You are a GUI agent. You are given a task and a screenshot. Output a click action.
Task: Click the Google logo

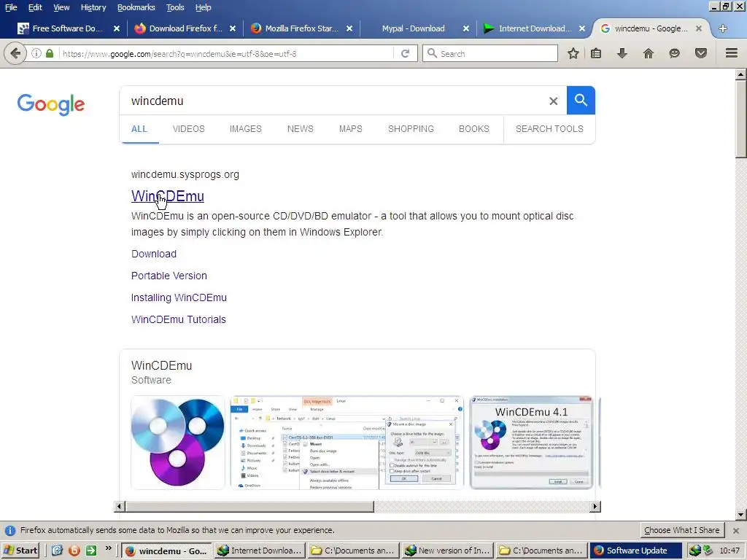coord(51,104)
